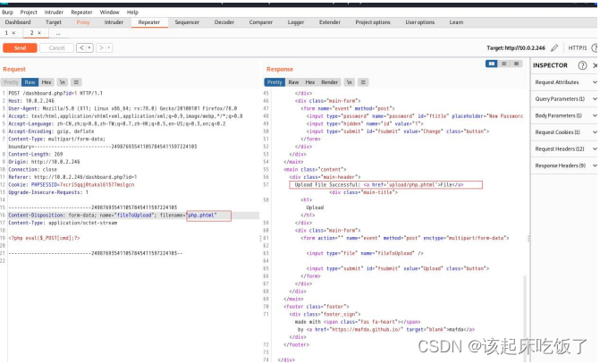The height and width of the screenshot is (364, 600).
Task: Select the Repeater tool tab
Action: click(x=149, y=22)
